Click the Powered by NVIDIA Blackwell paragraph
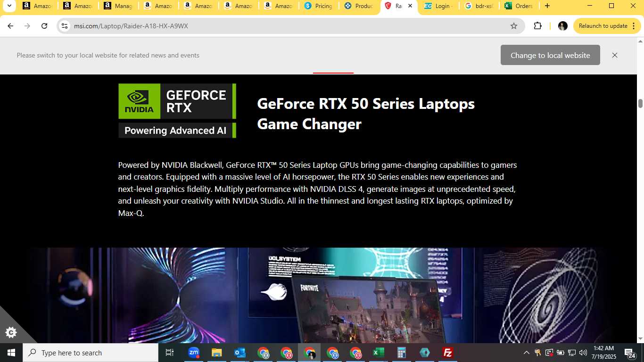 pyautogui.click(x=318, y=189)
